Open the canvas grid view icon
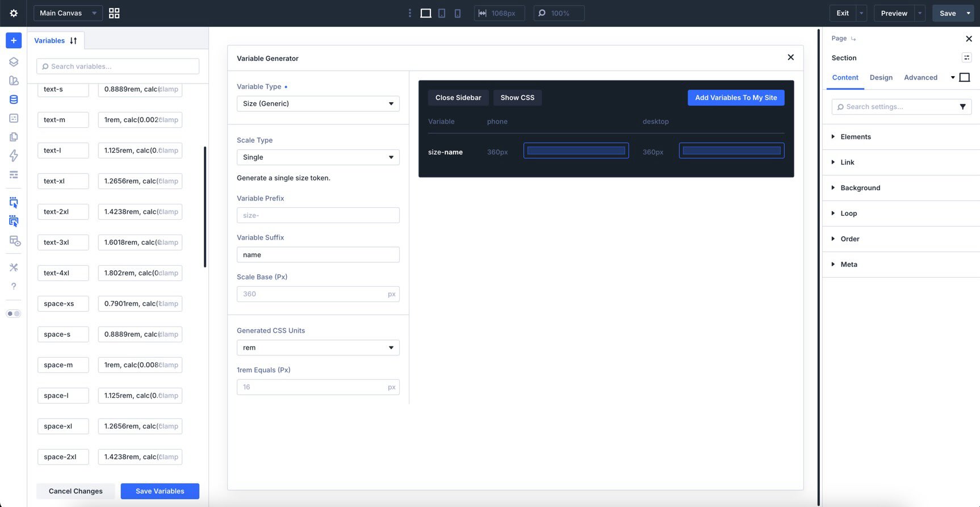980x507 pixels. pyautogui.click(x=114, y=13)
